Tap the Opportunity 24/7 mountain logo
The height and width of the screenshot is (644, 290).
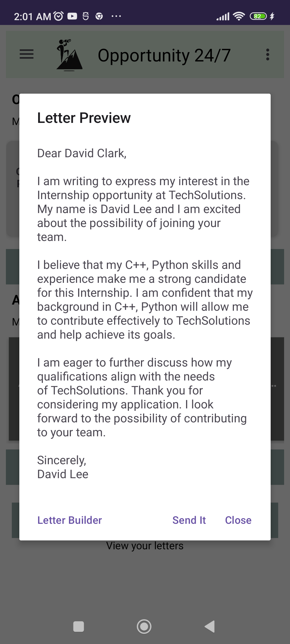(x=69, y=55)
